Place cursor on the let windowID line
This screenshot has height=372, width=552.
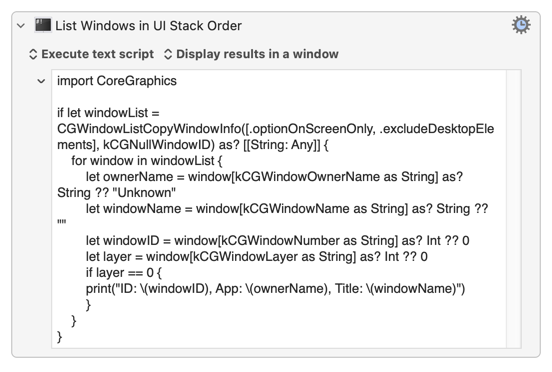coord(277,241)
